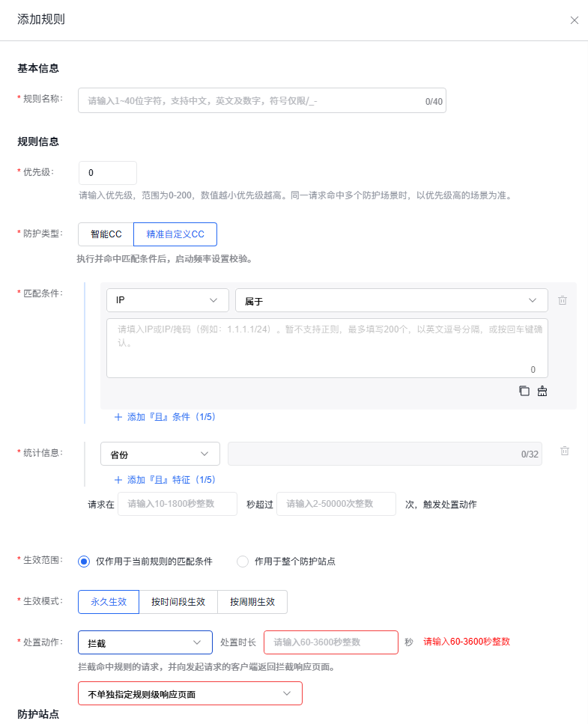
Task: Click the 防护站点 section heading
Action: tap(38, 714)
